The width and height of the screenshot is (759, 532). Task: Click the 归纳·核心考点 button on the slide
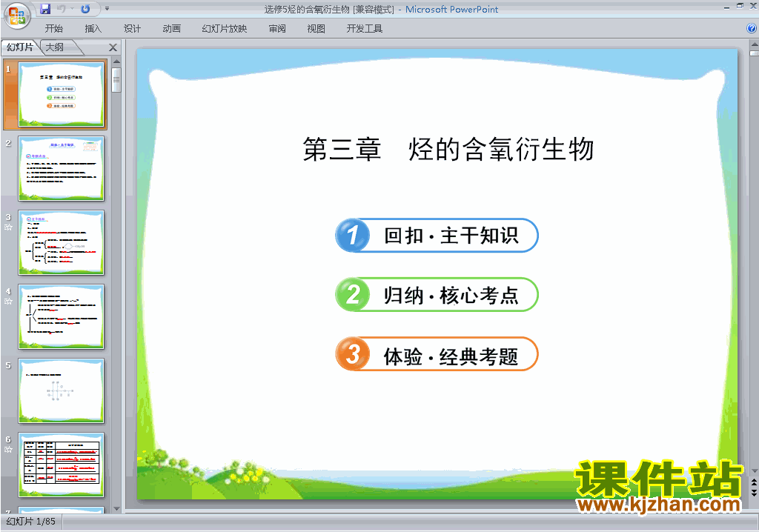pos(437,295)
